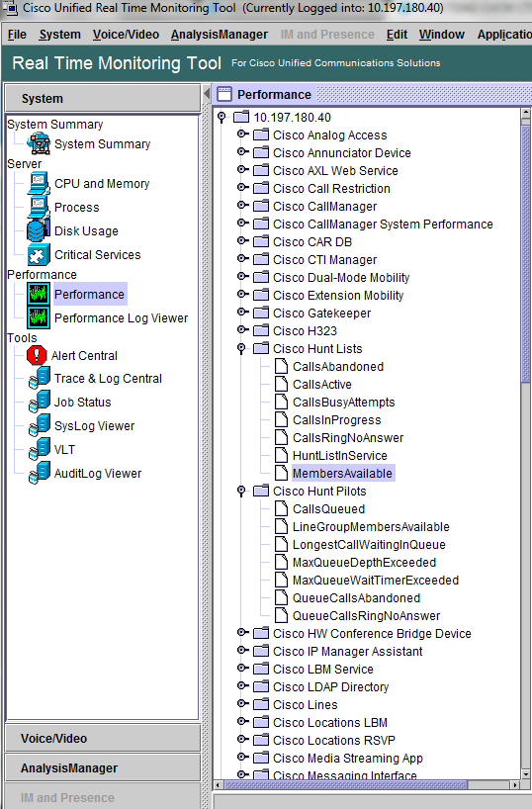Select the Critical Services puzzle icon
The height and width of the screenshot is (809, 532).
40,255
